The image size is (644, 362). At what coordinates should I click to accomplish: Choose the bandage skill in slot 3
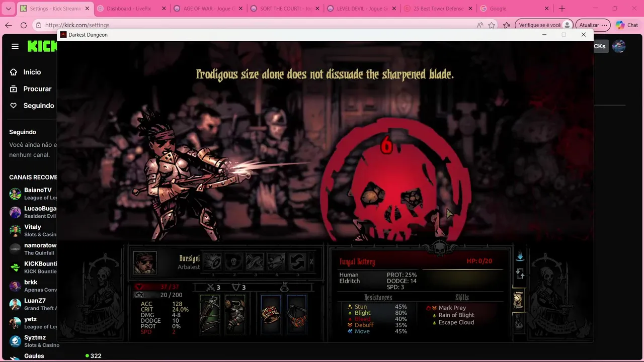pyautogui.click(x=255, y=262)
